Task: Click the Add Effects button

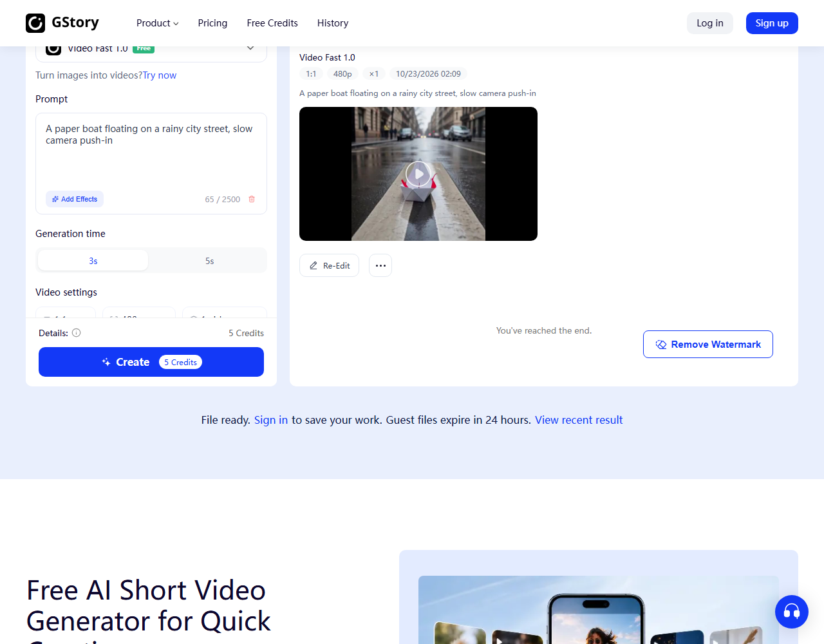Action: point(75,199)
